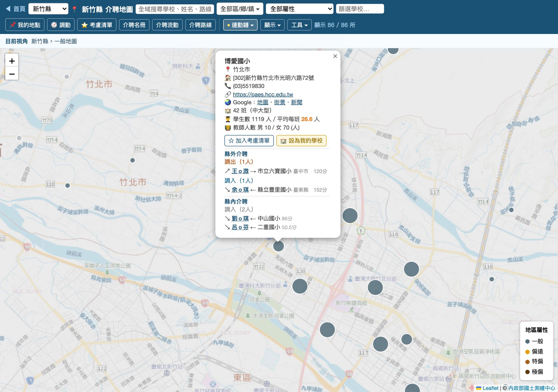
Task: Open the 全部區/鄉/鎮 district dropdown
Action: pyautogui.click(x=240, y=9)
